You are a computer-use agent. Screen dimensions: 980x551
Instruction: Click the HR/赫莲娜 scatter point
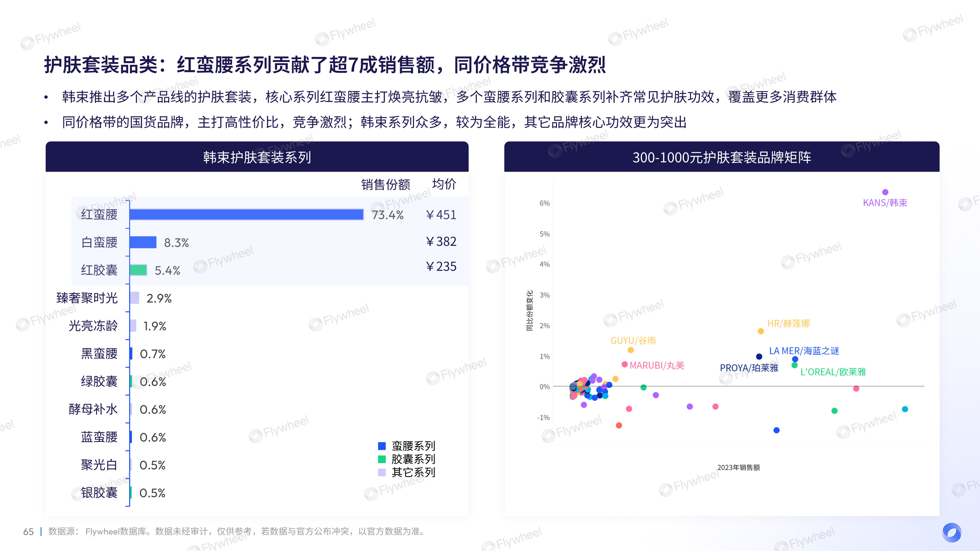point(761,331)
